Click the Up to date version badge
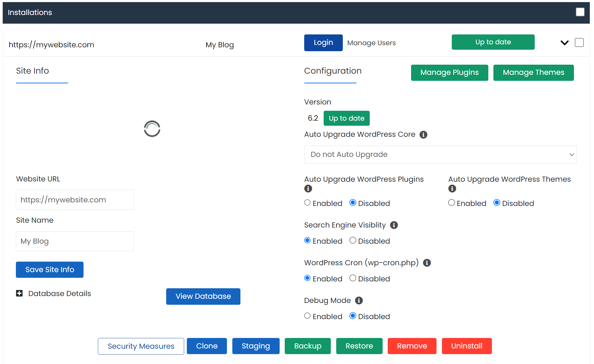 click(x=347, y=118)
